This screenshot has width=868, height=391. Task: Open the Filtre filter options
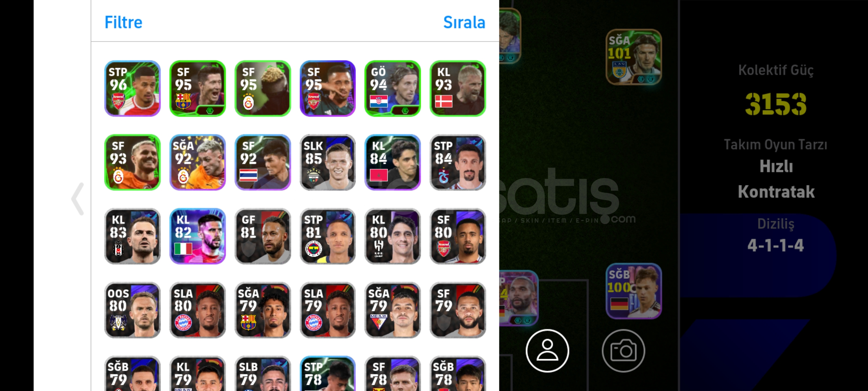123,22
